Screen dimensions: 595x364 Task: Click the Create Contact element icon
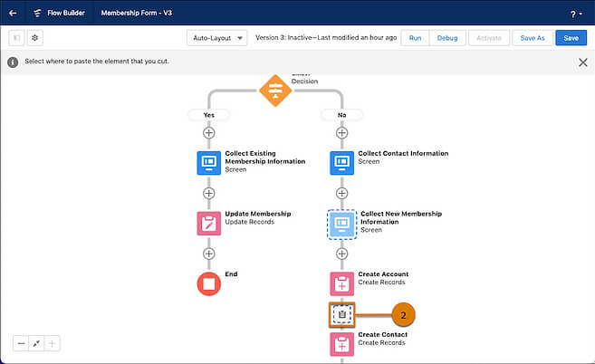pyautogui.click(x=341, y=344)
